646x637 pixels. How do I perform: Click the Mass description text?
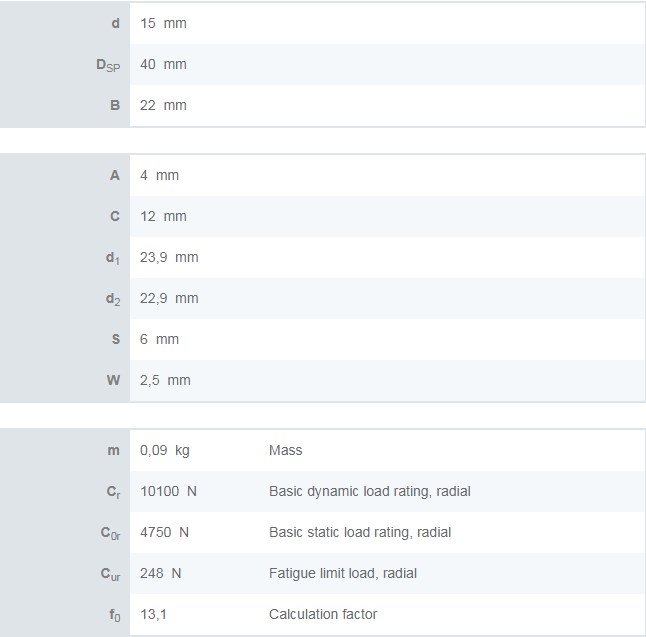285,450
